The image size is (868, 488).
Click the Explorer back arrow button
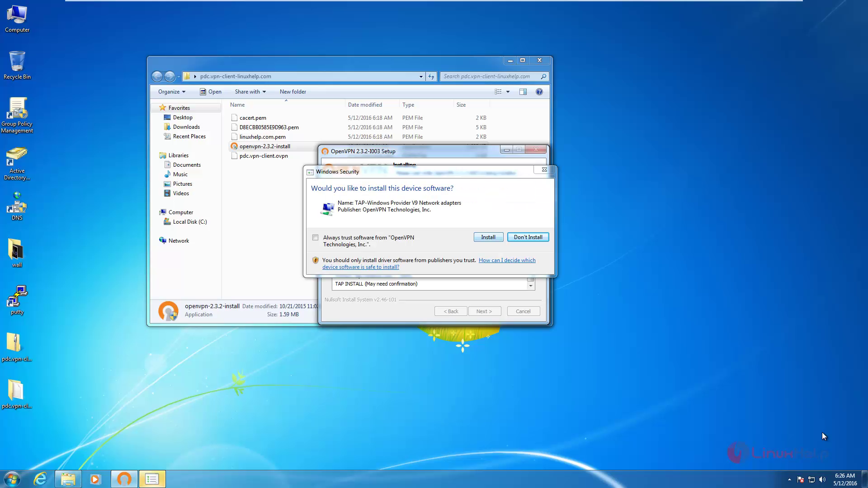[157, 76]
